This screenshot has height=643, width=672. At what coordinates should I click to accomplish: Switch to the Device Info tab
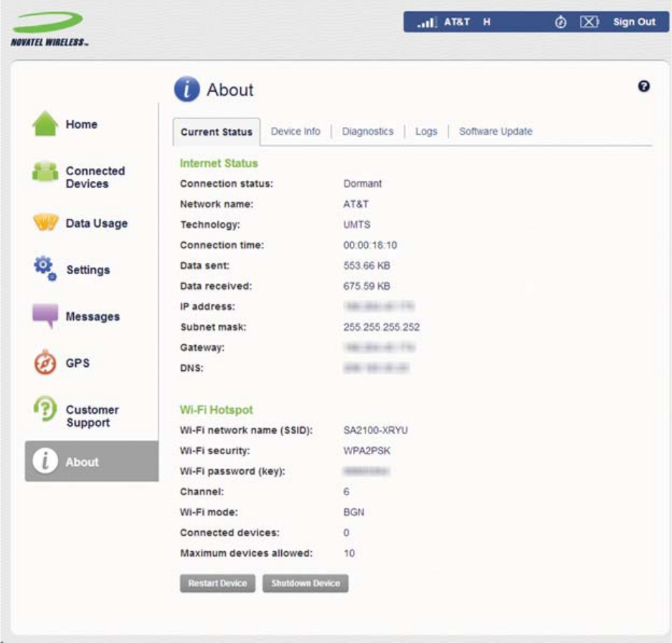pos(295,131)
